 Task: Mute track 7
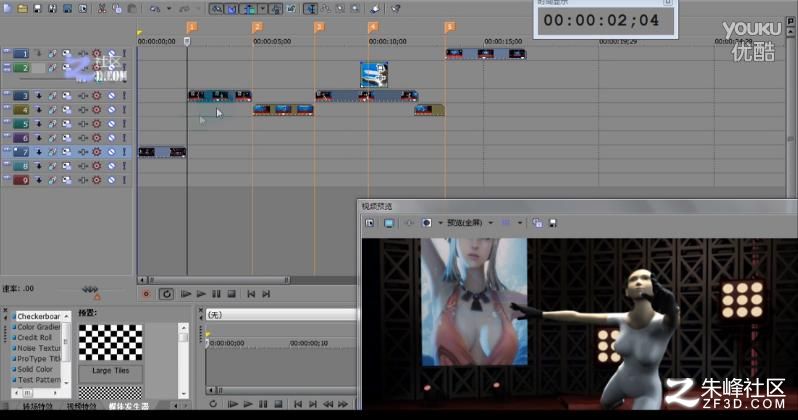click(x=111, y=152)
